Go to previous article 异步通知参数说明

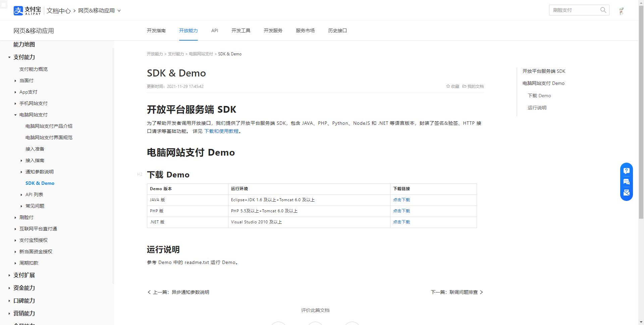tap(178, 292)
